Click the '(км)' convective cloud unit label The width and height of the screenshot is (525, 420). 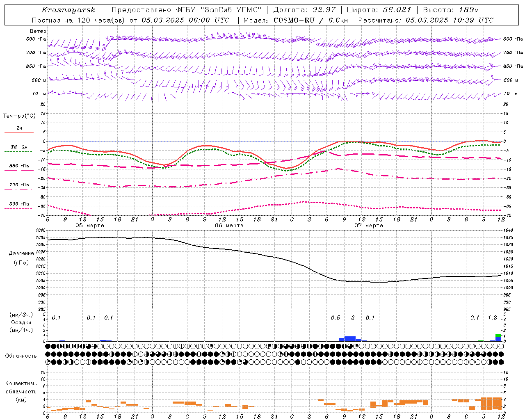tap(21, 399)
